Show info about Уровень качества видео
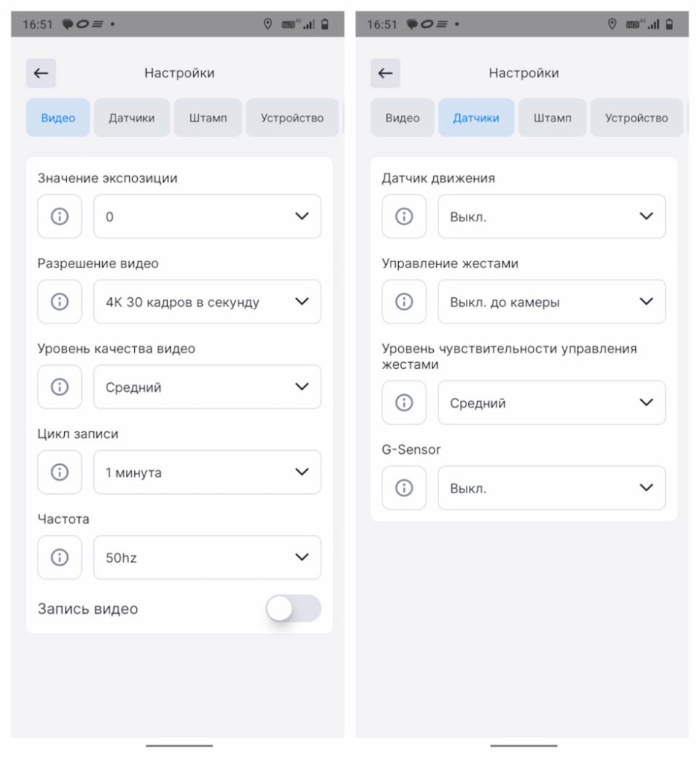This screenshot has height=763, width=700. [x=60, y=387]
